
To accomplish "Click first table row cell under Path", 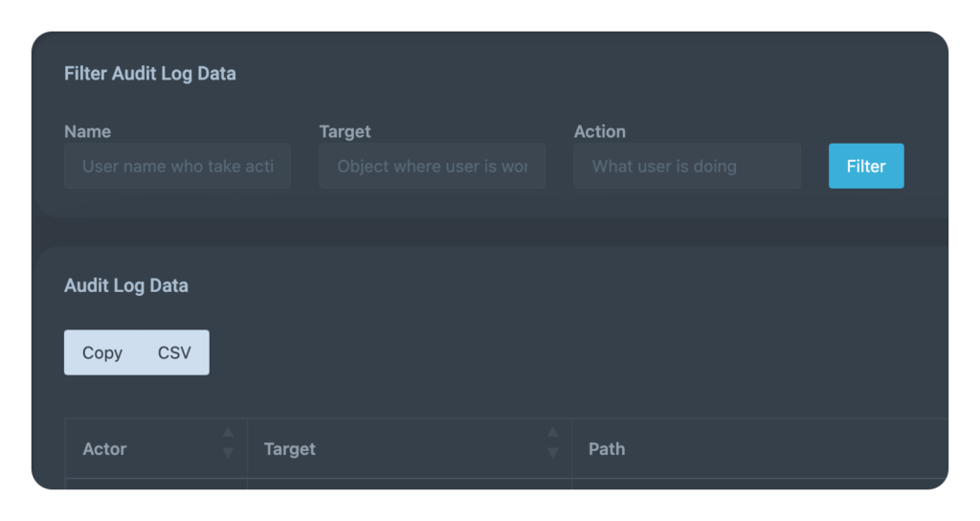I will coord(756,484).
